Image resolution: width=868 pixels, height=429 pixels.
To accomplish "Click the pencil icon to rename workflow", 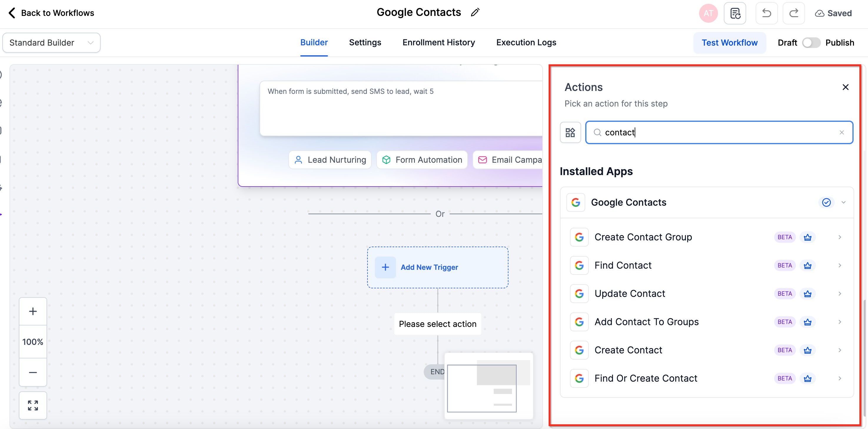I will tap(475, 12).
